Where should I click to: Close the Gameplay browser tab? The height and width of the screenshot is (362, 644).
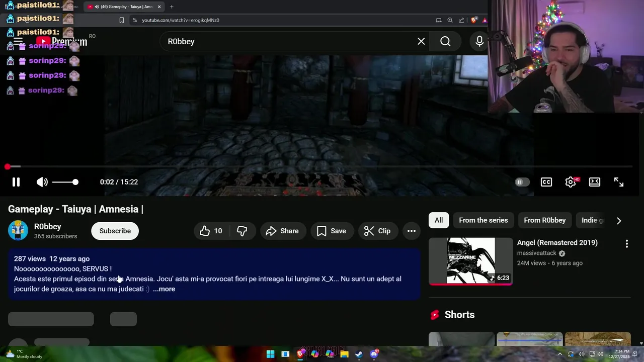point(159,7)
